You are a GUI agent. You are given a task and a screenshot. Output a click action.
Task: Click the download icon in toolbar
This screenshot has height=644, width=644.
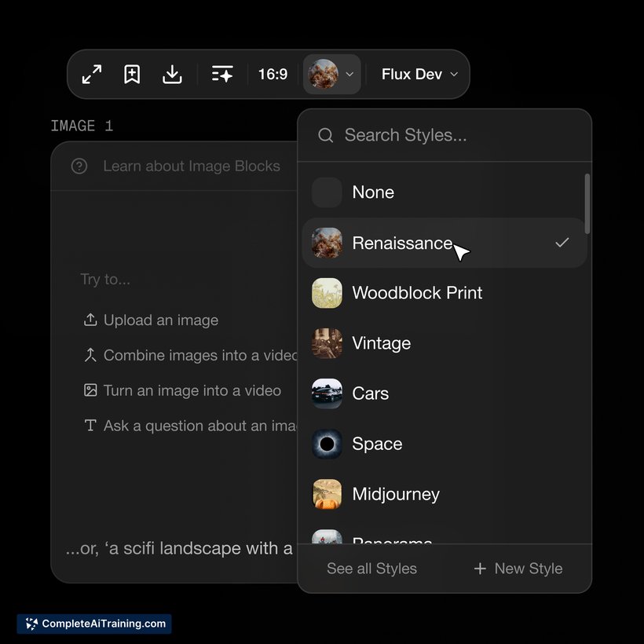(x=172, y=75)
